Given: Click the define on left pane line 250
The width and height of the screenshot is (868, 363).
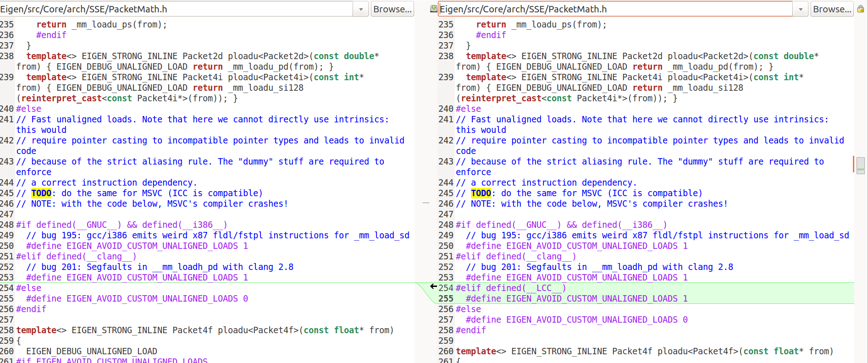Looking at the screenshot, I should click(137, 246).
